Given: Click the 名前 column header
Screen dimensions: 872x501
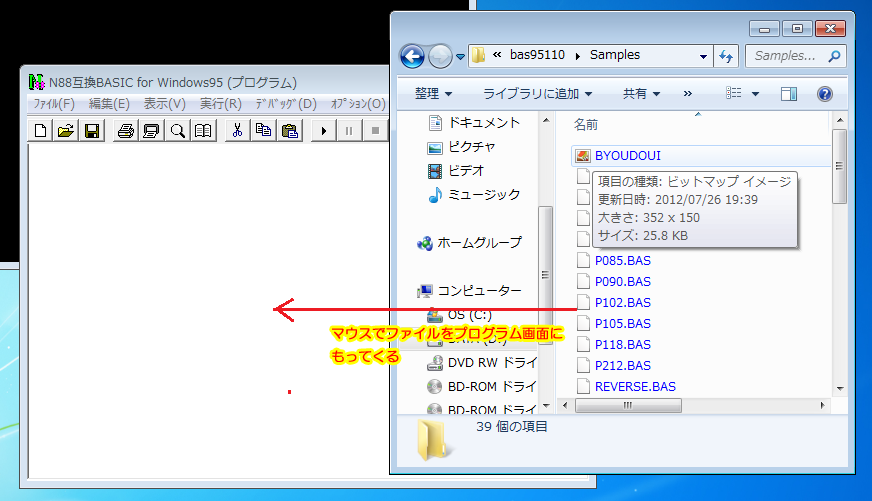Looking at the screenshot, I should (586, 125).
